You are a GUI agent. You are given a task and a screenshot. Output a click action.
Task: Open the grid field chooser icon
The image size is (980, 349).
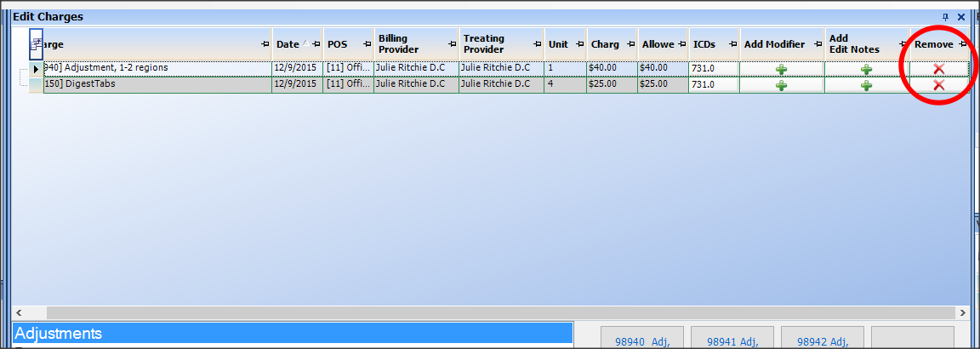pyautogui.click(x=37, y=43)
